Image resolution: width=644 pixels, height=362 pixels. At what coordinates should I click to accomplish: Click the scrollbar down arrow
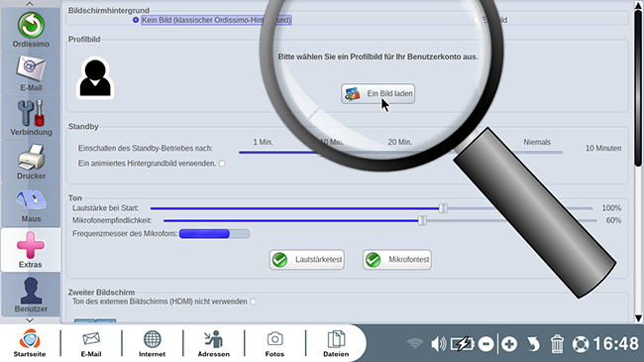pyautogui.click(x=638, y=318)
